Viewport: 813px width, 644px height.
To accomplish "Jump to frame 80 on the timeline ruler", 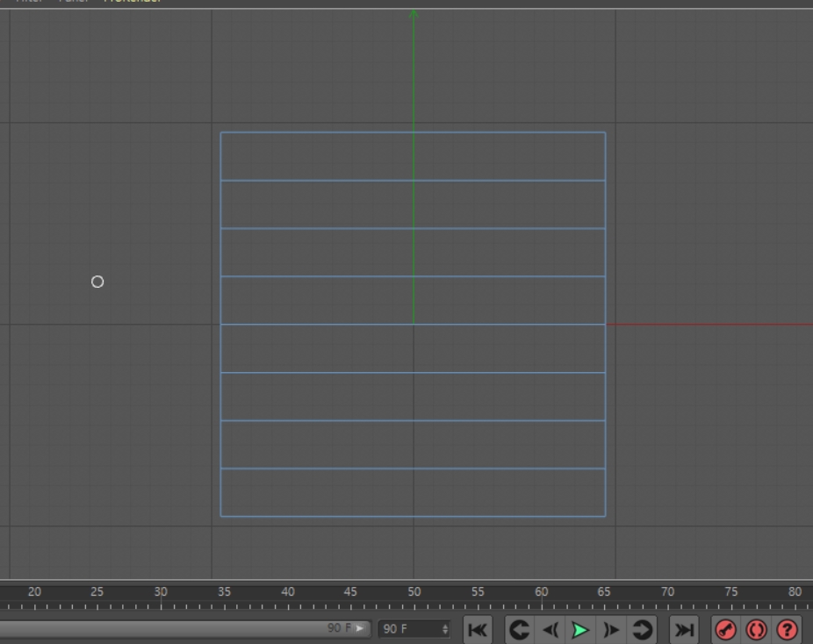I will [795, 591].
